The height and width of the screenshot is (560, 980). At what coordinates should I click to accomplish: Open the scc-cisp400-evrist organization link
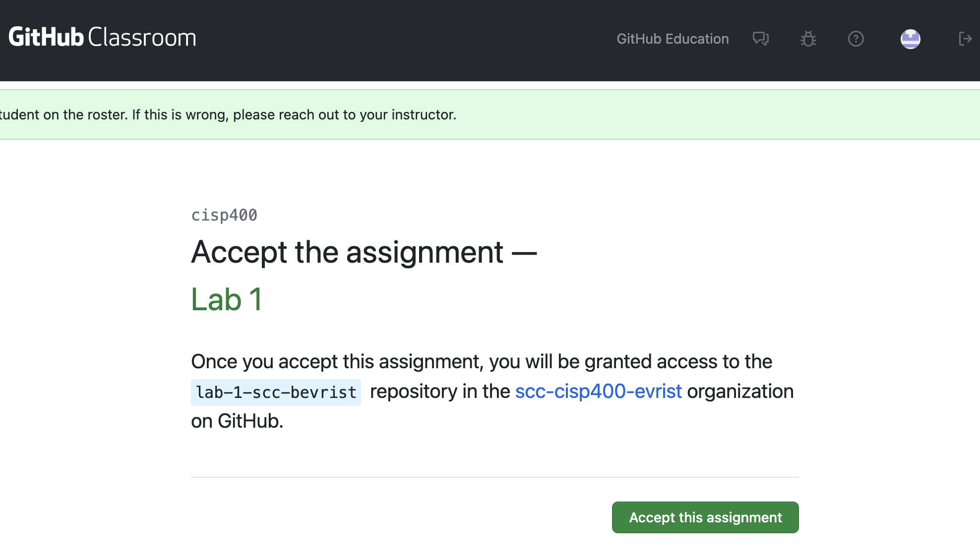(599, 392)
